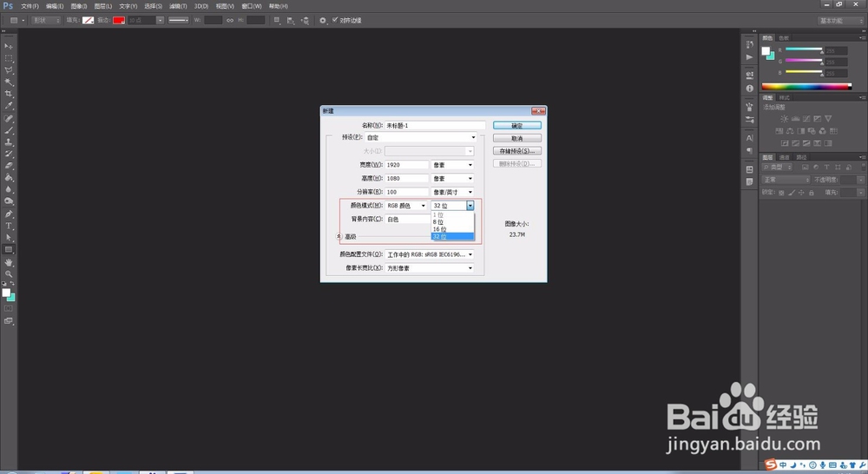Click the red stroke color swatch

pyautogui.click(x=119, y=21)
